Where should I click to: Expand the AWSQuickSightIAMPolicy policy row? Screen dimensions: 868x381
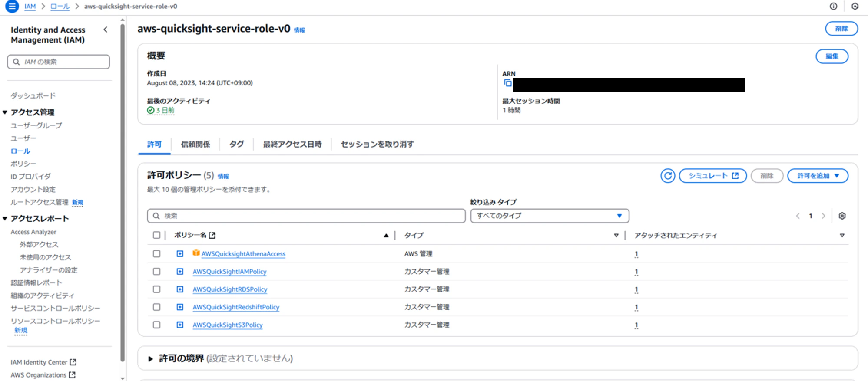coord(180,272)
